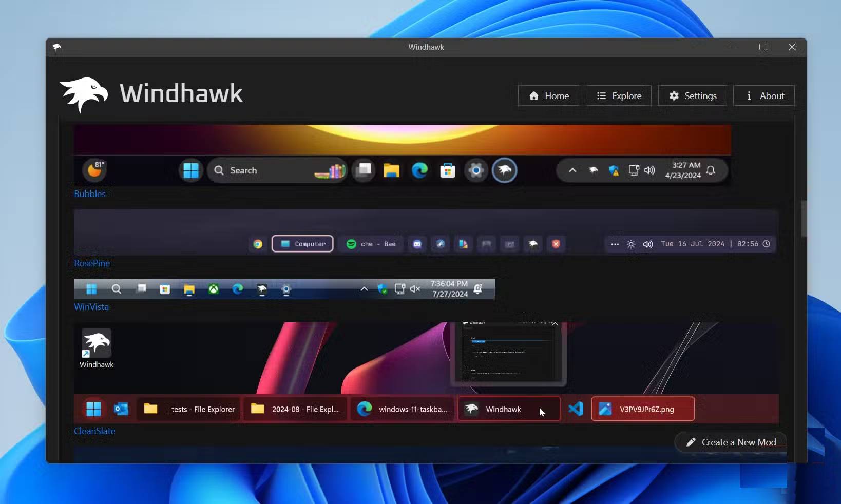Click the Computer button in RosePine preview
This screenshot has height=504, width=841.
302,244
